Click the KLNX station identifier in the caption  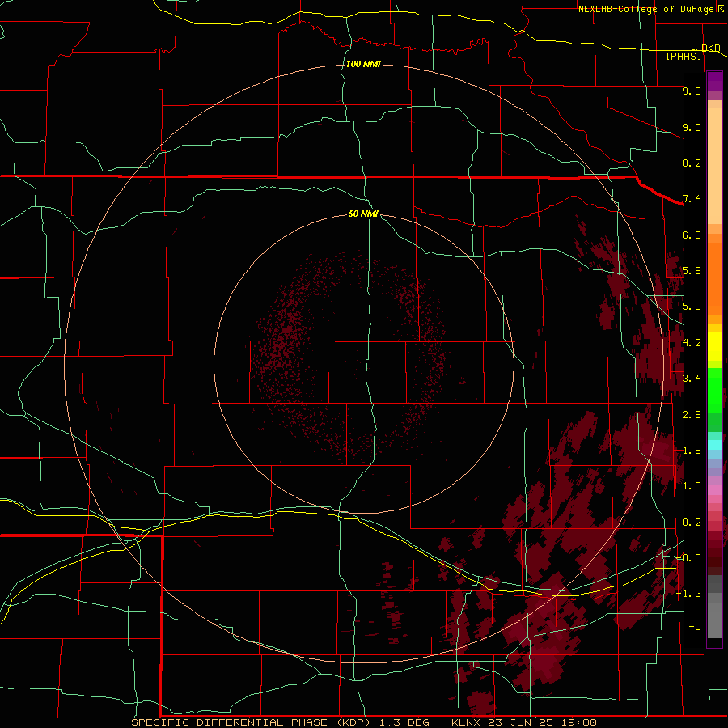(x=467, y=722)
